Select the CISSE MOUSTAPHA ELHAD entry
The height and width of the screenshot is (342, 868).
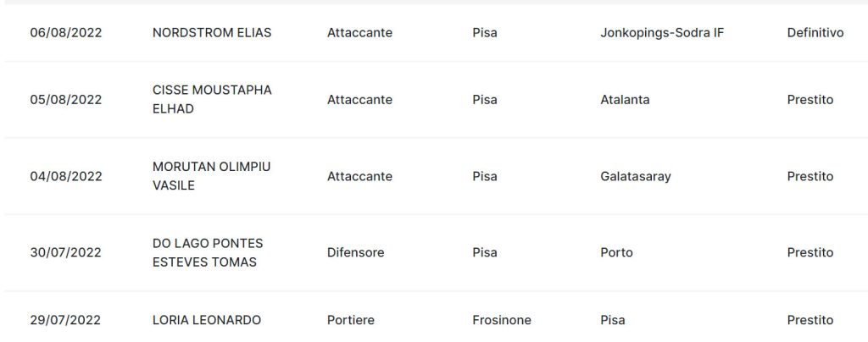click(x=212, y=99)
